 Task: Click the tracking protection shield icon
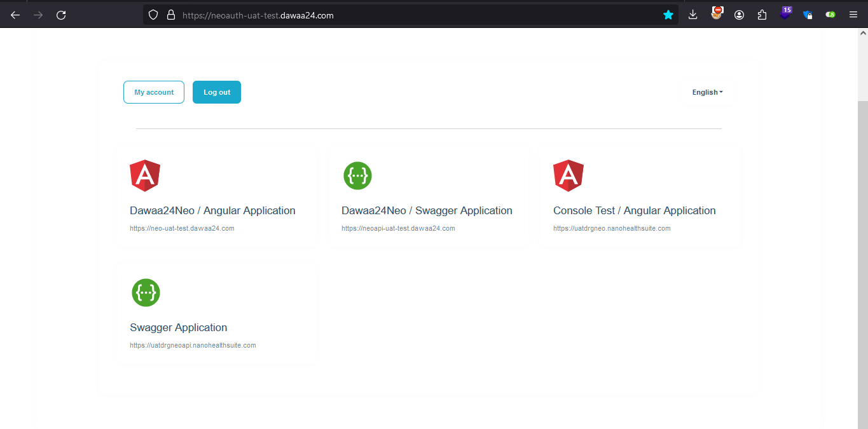click(153, 15)
